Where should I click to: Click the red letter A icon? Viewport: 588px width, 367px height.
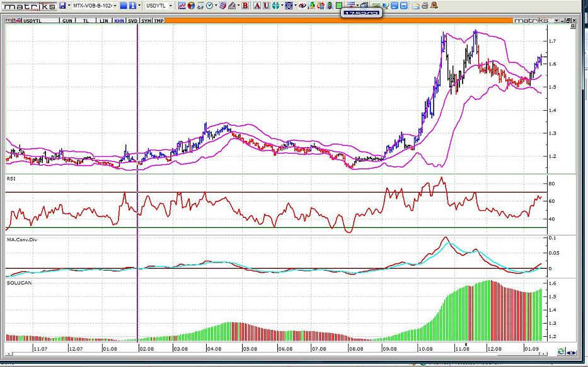point(257,6)
